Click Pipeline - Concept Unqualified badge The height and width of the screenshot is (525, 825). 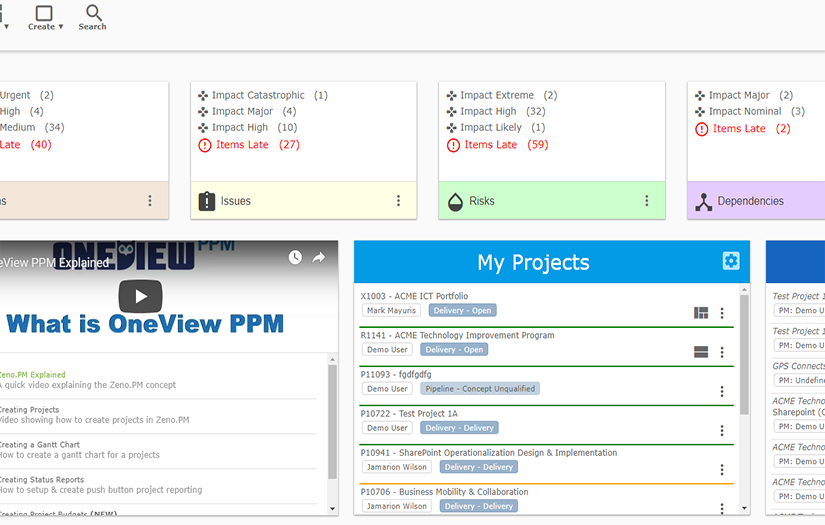pyautogui.click(x=480, y=389)
